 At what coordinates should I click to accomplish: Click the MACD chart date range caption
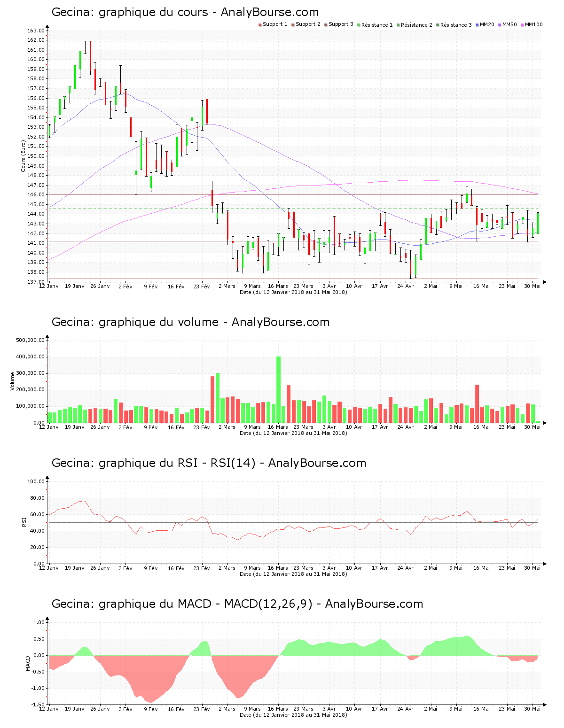293,715
